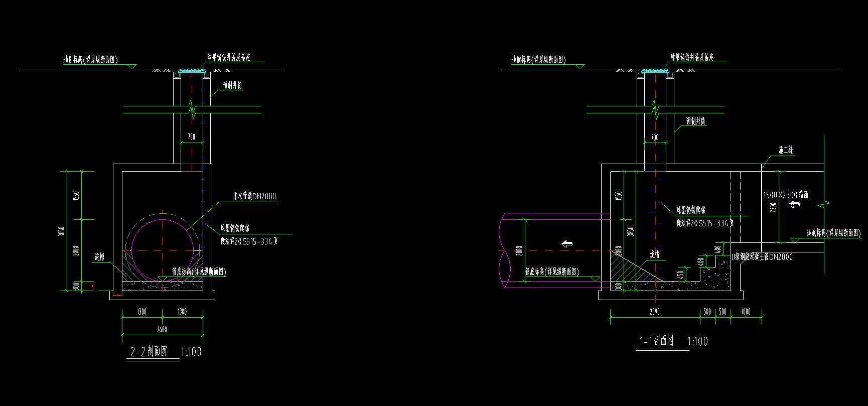Pick the 流槽 label in 1-1 section
868x406 pixels.
pos(655,254)
